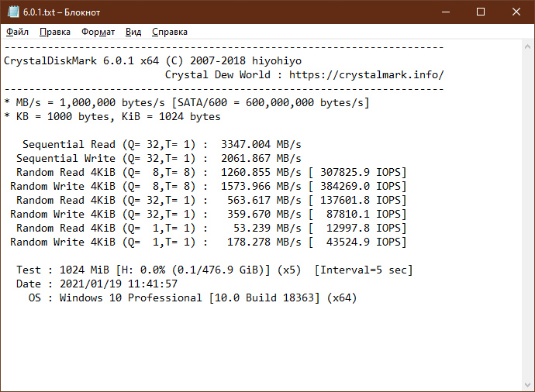Click the value 563.617 MB/s
Image resolution: width=535 pixels, height=392 pixels.
[264, 200]
